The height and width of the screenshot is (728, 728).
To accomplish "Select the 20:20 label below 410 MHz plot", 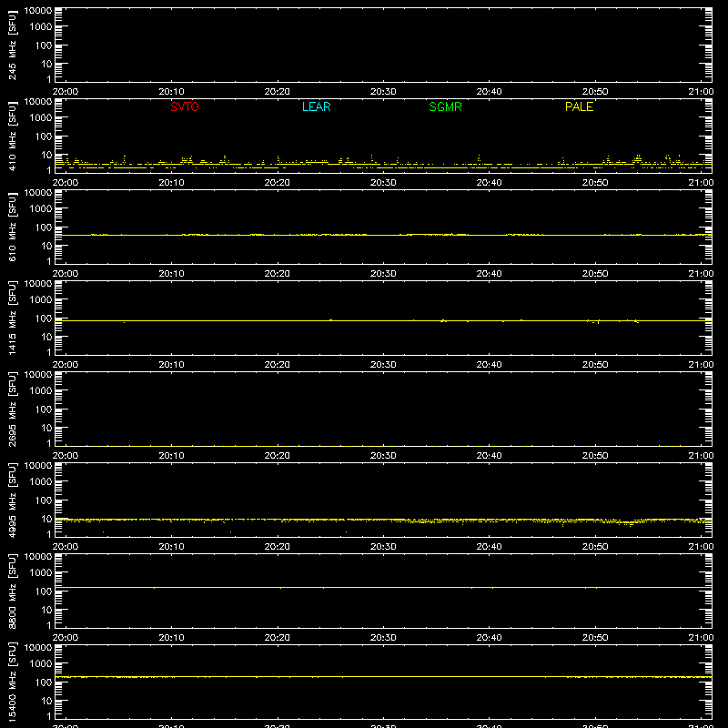I will [278, 183].
